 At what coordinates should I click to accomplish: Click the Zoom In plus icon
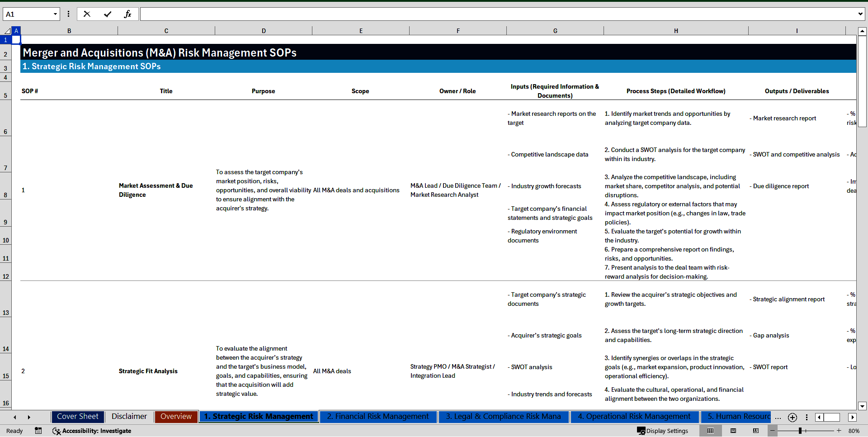pos(839,431)
